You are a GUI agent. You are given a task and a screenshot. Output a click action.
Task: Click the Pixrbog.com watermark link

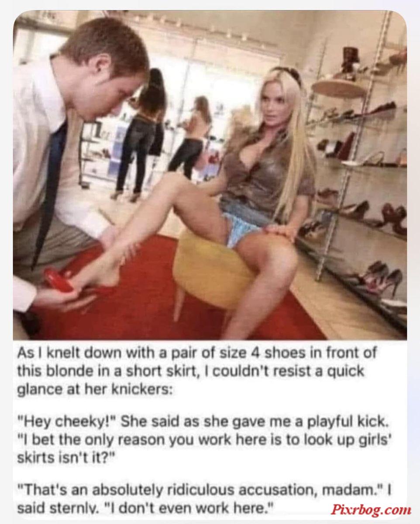371,509
